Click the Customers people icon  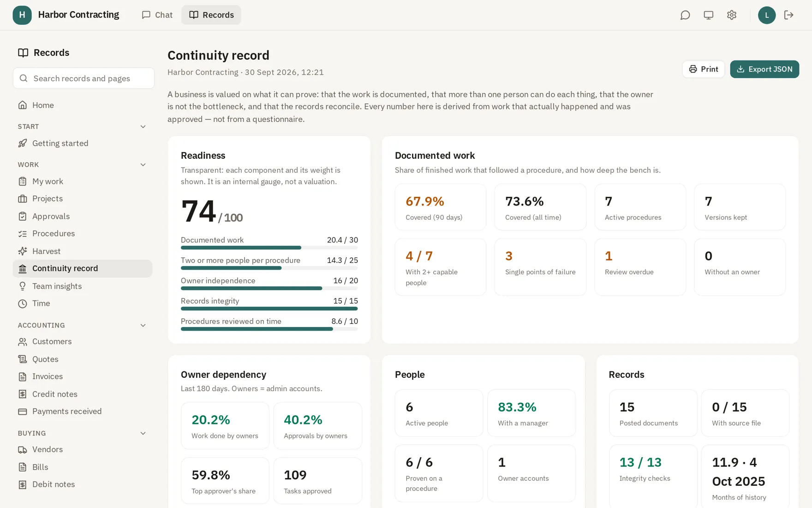[23, 342]
